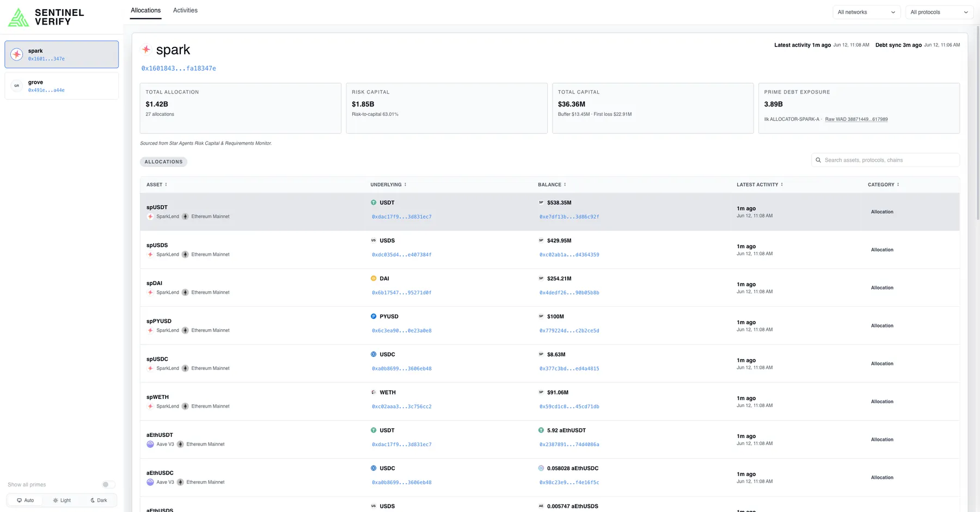The height and width of the screenshot is (512, 980).
Task: Switch to the Activities tab
Action: (185, 10)
